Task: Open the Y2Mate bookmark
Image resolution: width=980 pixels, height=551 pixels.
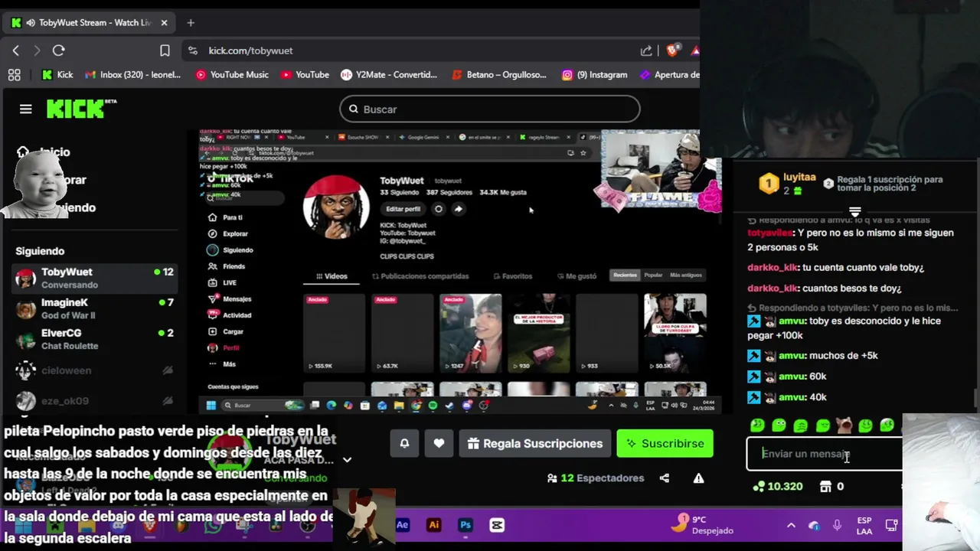Action: pyautogui.click(x=389, y=75)
